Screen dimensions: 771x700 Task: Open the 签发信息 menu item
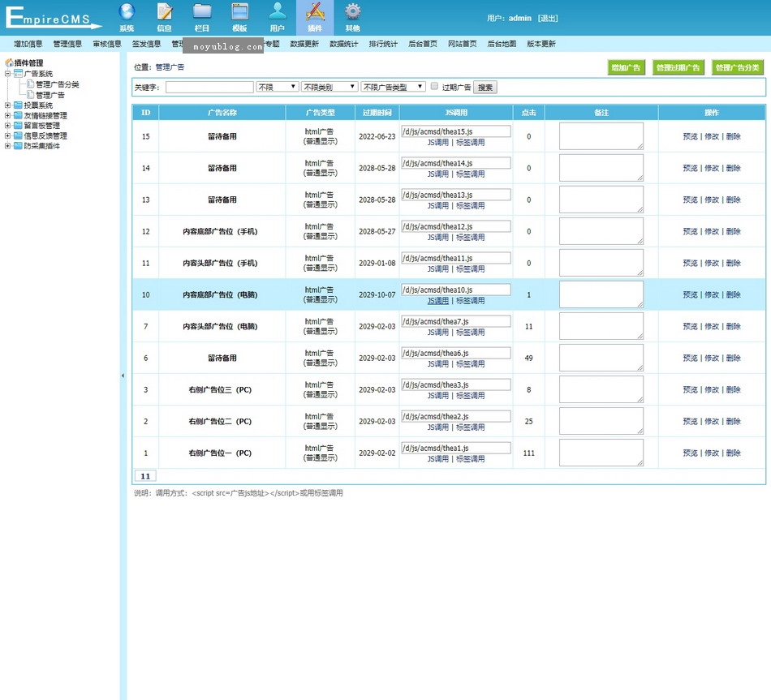146,44
